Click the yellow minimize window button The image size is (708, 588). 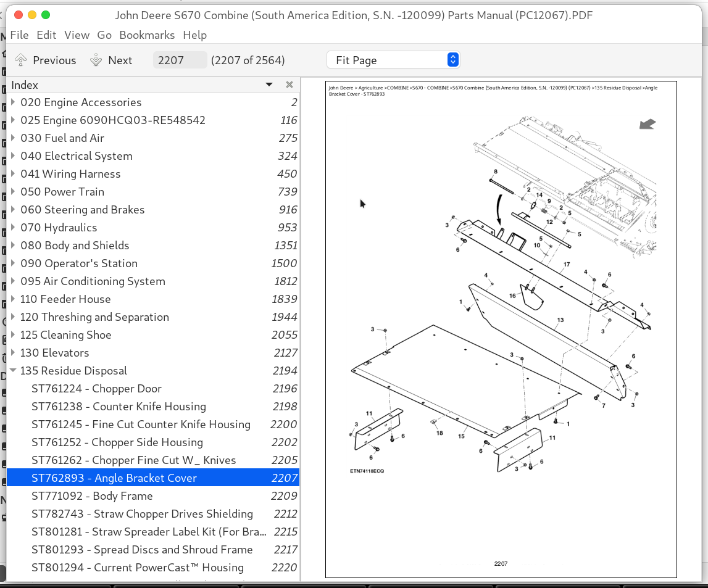(x=32, y=15)
